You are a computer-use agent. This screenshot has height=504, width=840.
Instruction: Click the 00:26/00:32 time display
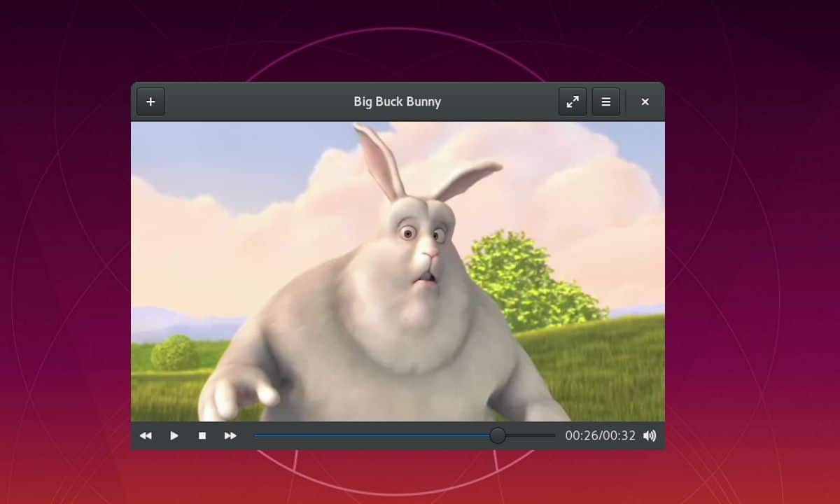click(x=601, y=435)
